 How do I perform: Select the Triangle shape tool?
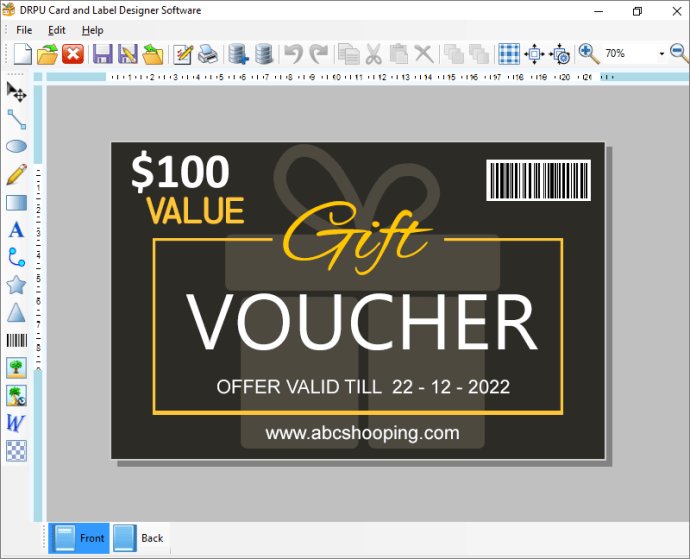coord(16,313)
